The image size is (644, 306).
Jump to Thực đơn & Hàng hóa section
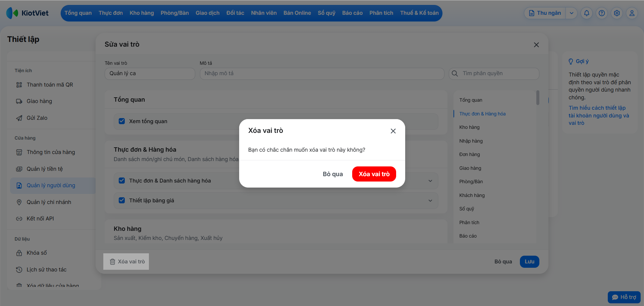(x=482, y=114)
